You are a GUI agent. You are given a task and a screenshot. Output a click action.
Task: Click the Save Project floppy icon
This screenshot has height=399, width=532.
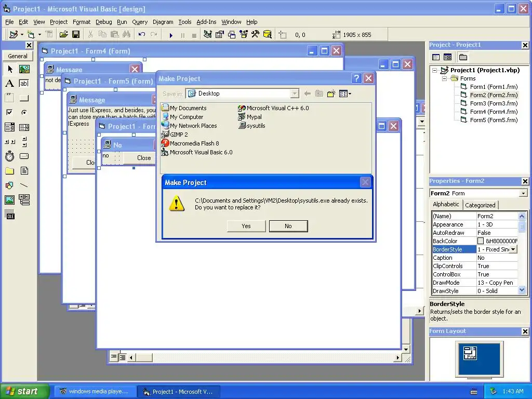pyautogui.click(x=76, y=35)
